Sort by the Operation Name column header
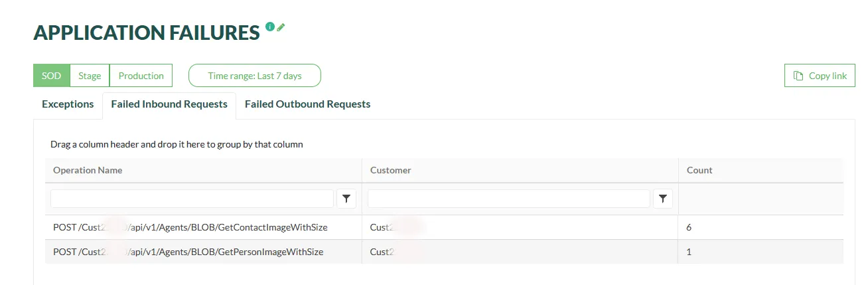868x285 pixels. click(88, 170)
